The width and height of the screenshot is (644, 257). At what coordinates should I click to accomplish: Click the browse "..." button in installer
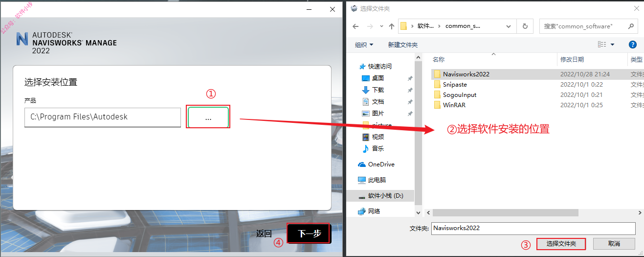[x=208, y=117]
